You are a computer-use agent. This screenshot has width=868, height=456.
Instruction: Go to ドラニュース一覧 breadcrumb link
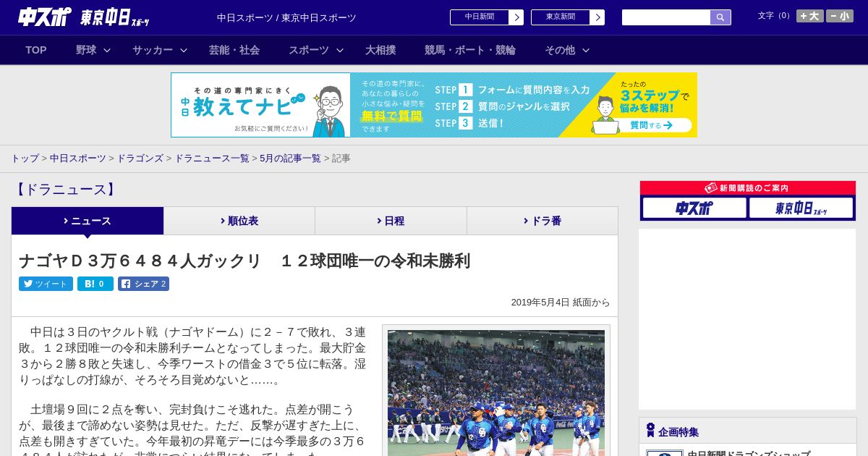212,158
